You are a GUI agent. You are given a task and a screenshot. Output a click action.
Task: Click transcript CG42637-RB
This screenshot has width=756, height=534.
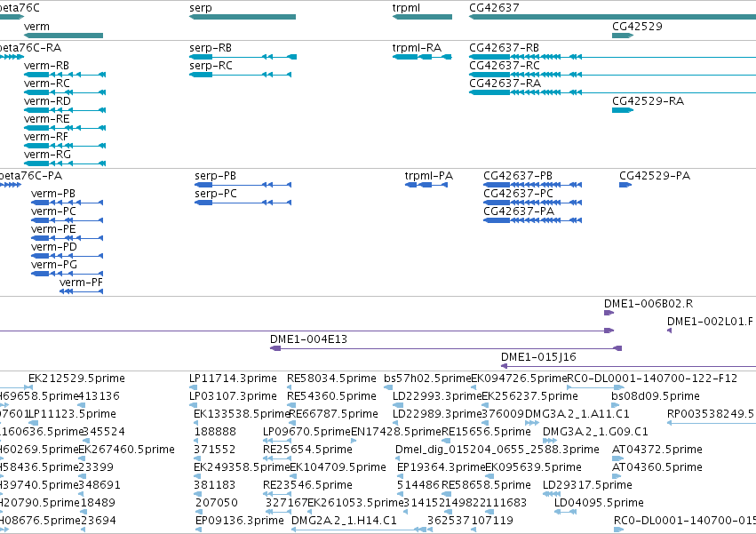(x=612, y=57)
